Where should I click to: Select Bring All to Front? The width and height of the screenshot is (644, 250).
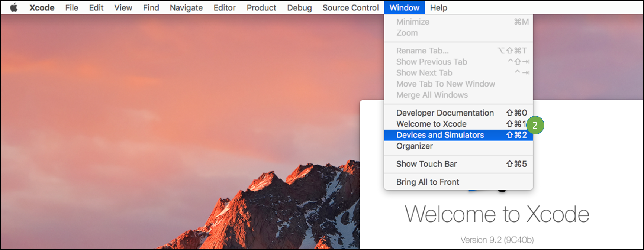click(x=428, y=182)
